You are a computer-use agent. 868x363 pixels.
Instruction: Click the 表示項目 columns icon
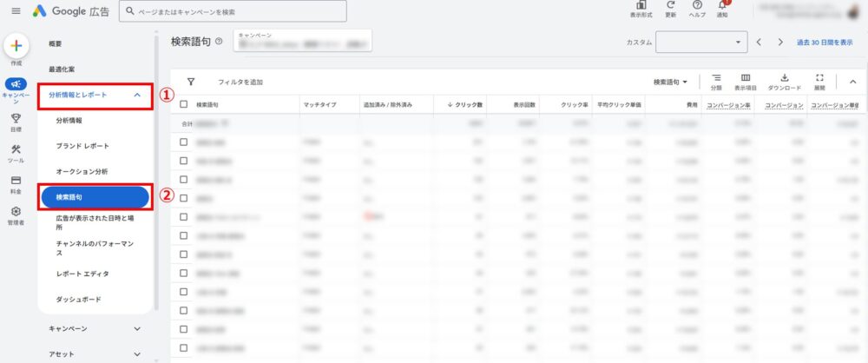(746, 78)
